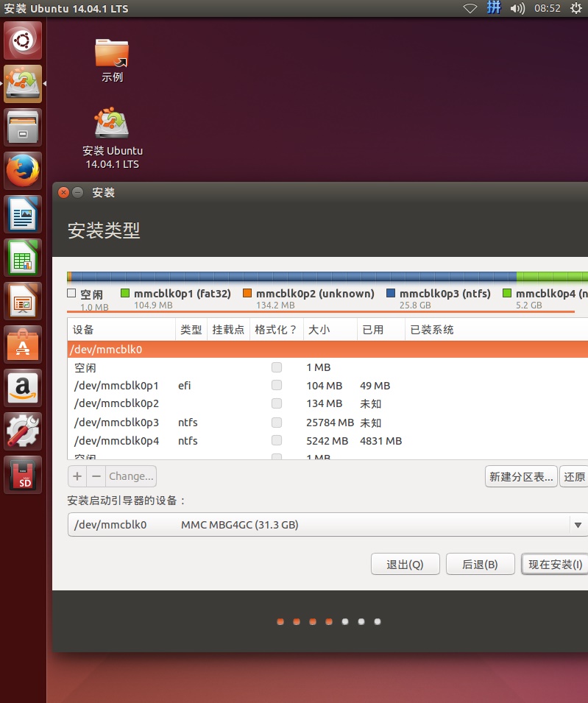Open the sound volume indicator
588x703 pixels.
pos(517,9)
